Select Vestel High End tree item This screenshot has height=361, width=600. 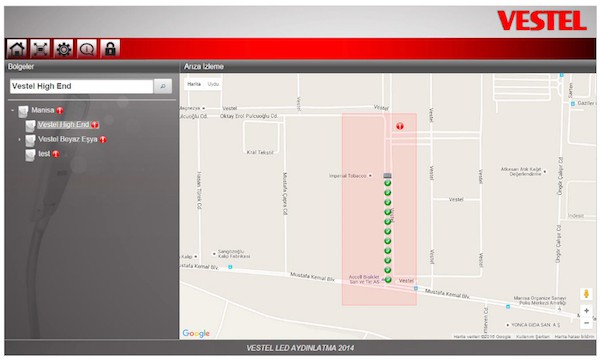click(63, 125)
